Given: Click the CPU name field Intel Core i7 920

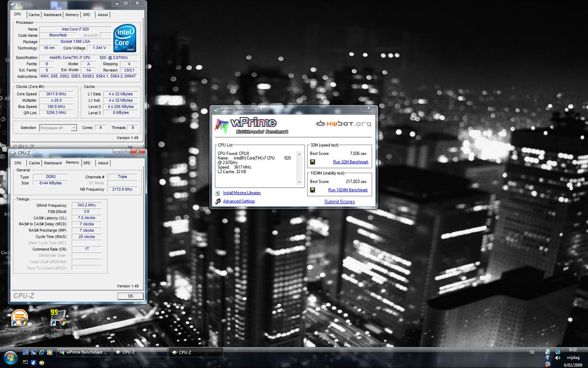Looking at the screenshot, I should point(75,29).
